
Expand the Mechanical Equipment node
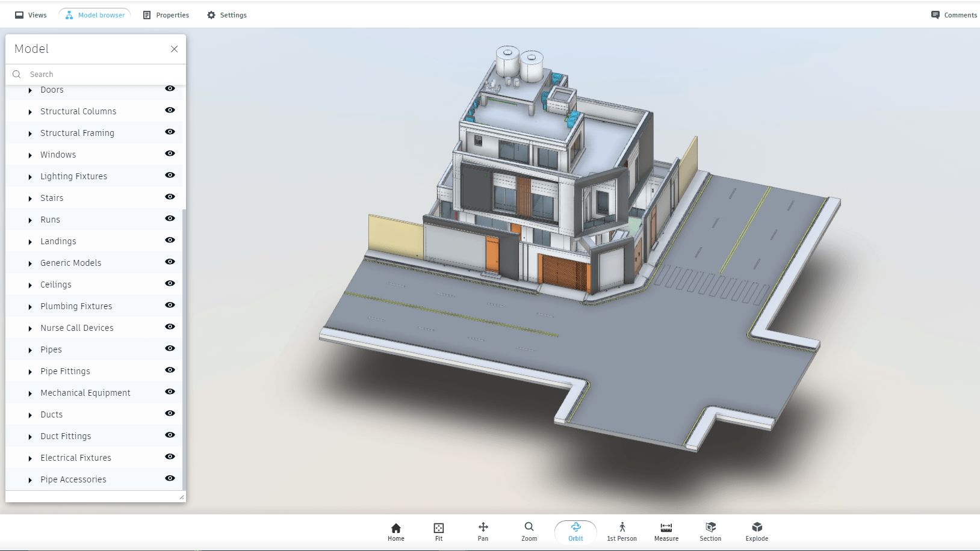[x=30, y=393]
